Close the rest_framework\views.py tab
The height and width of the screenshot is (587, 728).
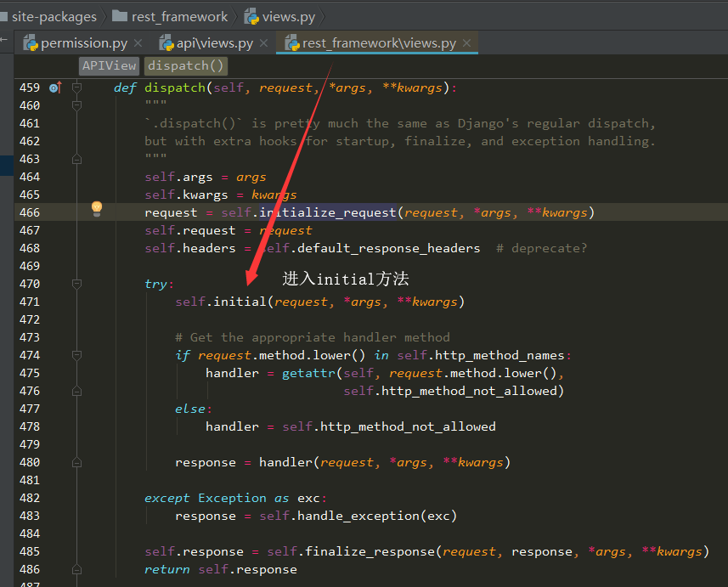(x=466, y=43)
